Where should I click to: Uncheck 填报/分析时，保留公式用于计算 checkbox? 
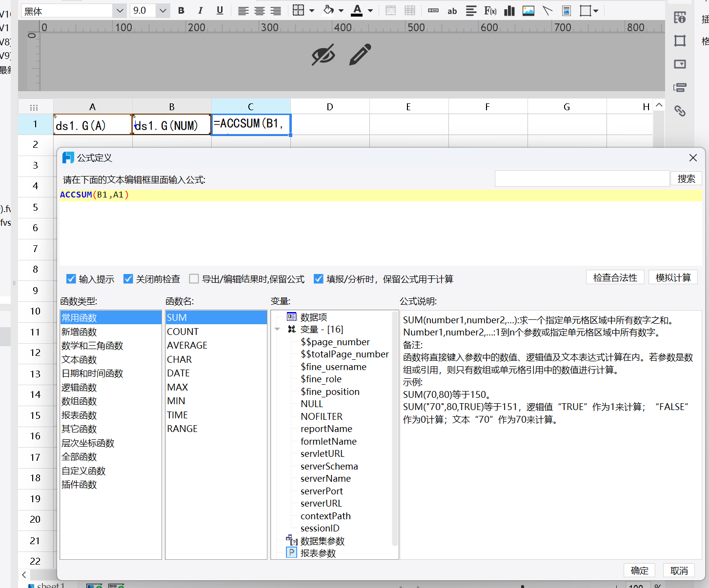318,279
